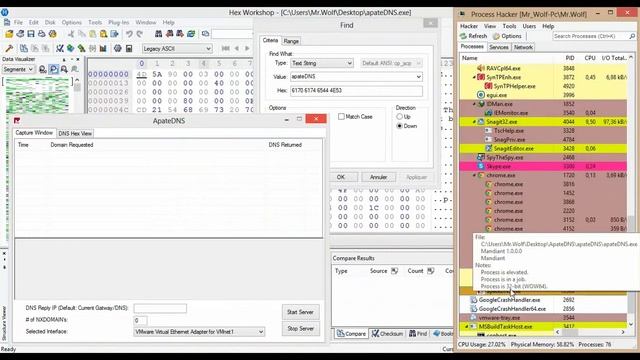The height and width of the screenshot is (360, 640).
Task: Open the Legacy ASCII character set dropdown
Action: tap(177, 49)
